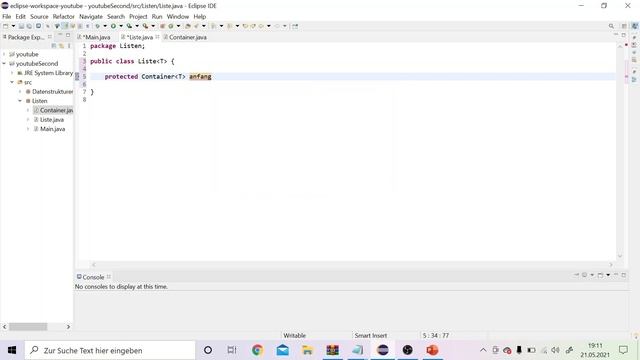This screenshot has height=360, width=640.
Task: Click the Pin to Editor toolbar icon
Action: pos(295,26)
